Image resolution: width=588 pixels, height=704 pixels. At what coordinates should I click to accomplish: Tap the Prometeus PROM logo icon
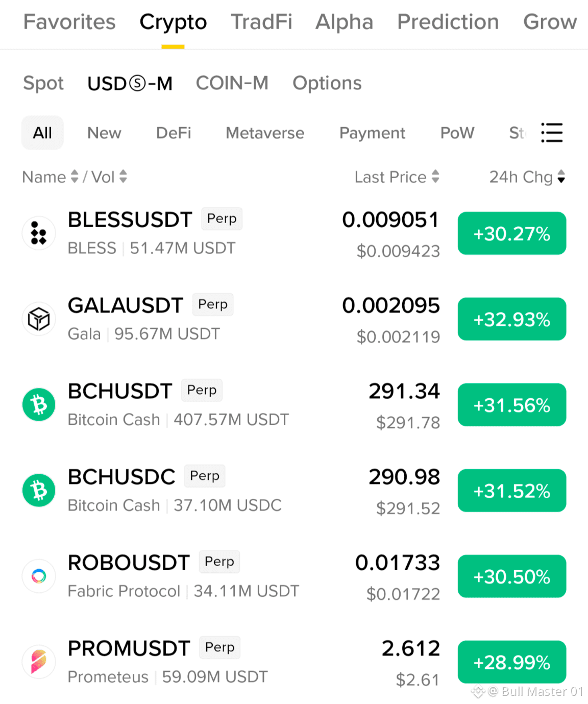tap(39, 662)
